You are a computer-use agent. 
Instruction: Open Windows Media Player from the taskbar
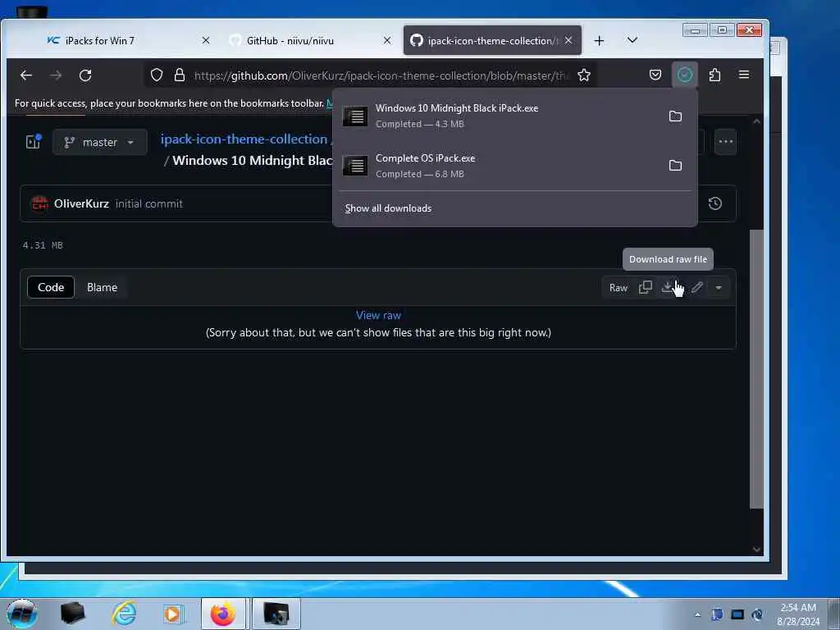(x=174, y=614)
